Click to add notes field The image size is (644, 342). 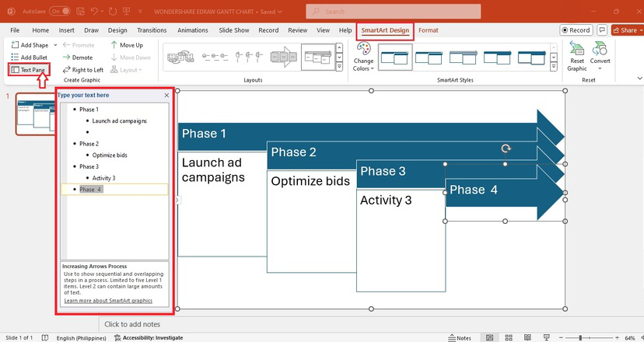pyautogui.click(x=132, y=324)
